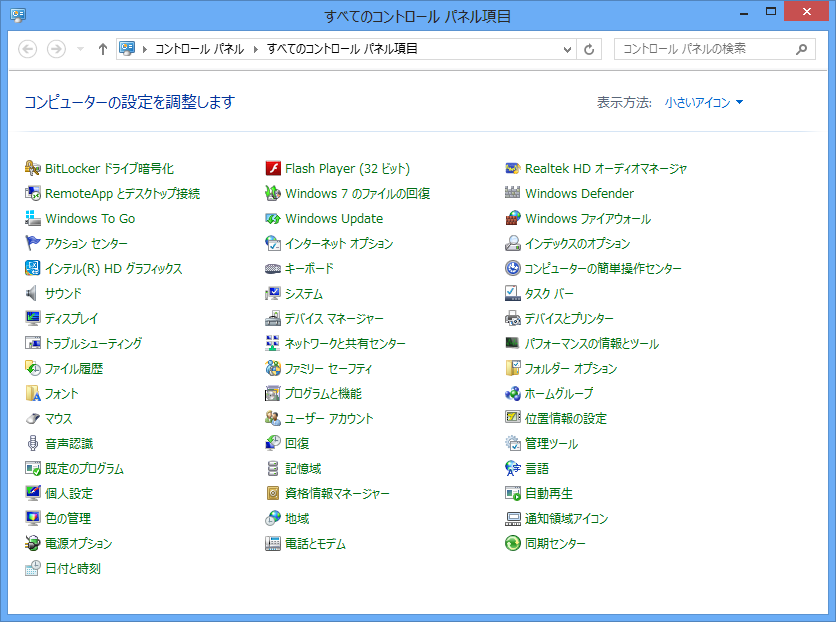
Task: Open the ファミリー セーフティ link
Action: [328, 368]
